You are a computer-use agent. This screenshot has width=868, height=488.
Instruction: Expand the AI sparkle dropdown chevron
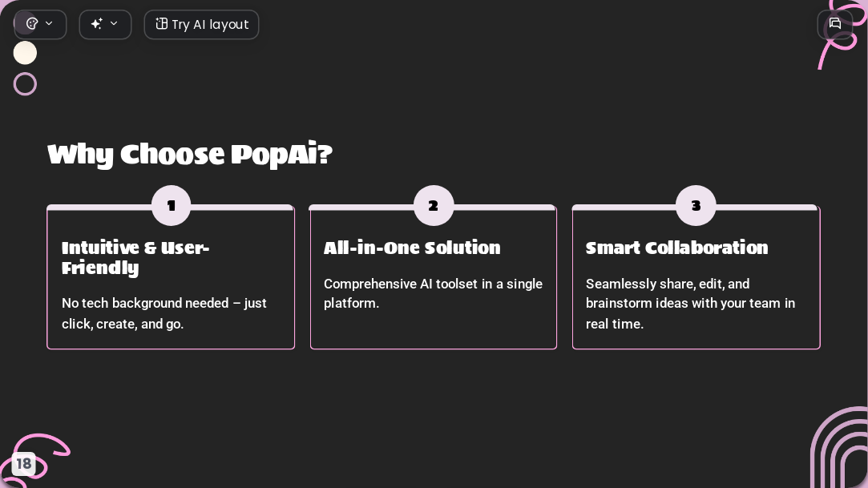[114, 23]
